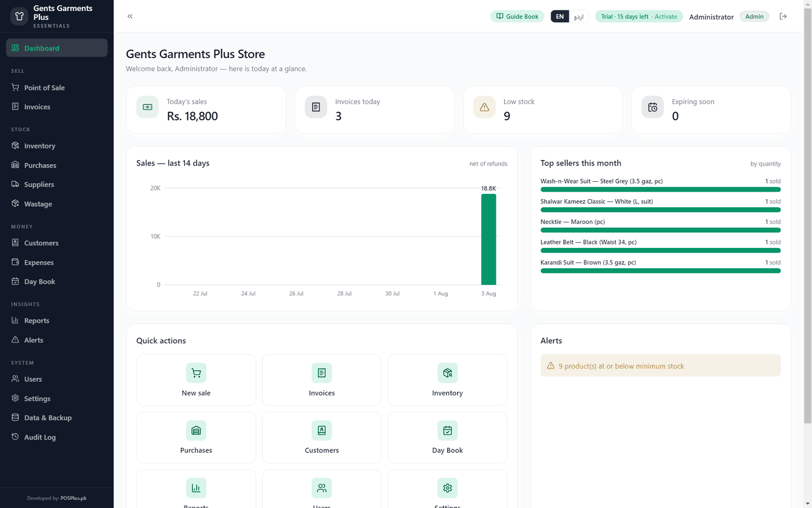Click the Karandi Suit Brown progress bar

(661, 271)
